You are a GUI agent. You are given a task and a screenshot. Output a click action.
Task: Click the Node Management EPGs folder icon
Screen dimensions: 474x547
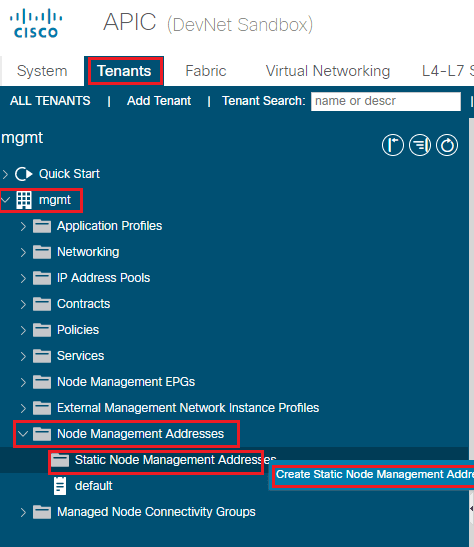click(x=42, y=382)
